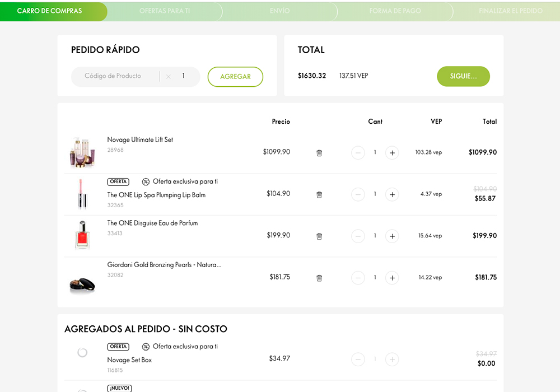Click the loading image of Novage Set Box
Image resolution: width=560 pixels, height=392 pixels.
tap(82, 352)
